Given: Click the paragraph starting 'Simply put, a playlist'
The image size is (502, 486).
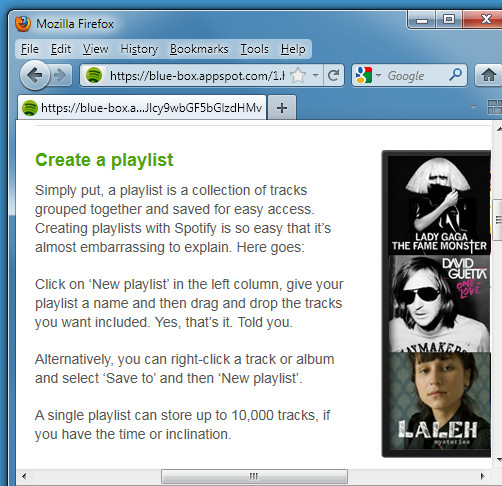Looking at the screenshot, I should click(183, 219).
